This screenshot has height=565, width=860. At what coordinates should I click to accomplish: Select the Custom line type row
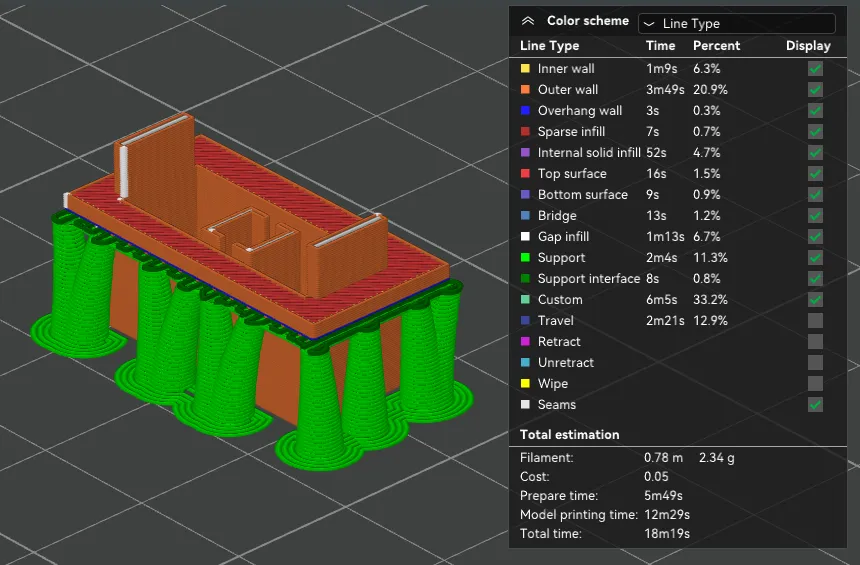click(x=560, y=300)
